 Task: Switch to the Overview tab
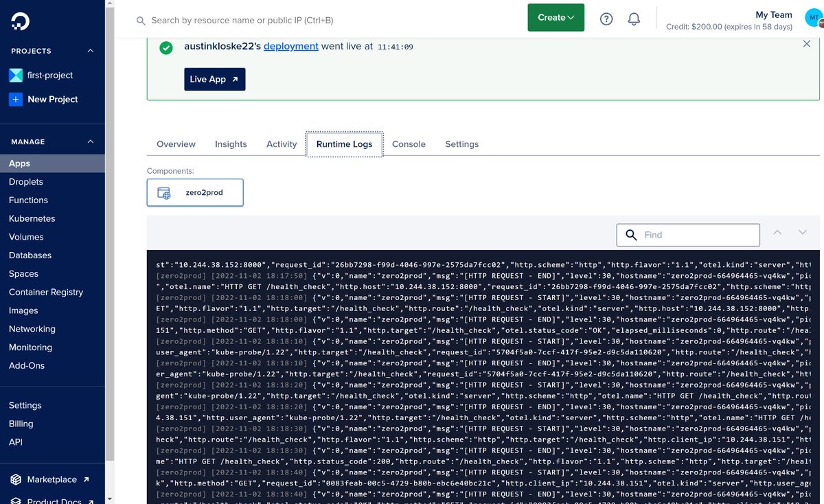(176, 144)
